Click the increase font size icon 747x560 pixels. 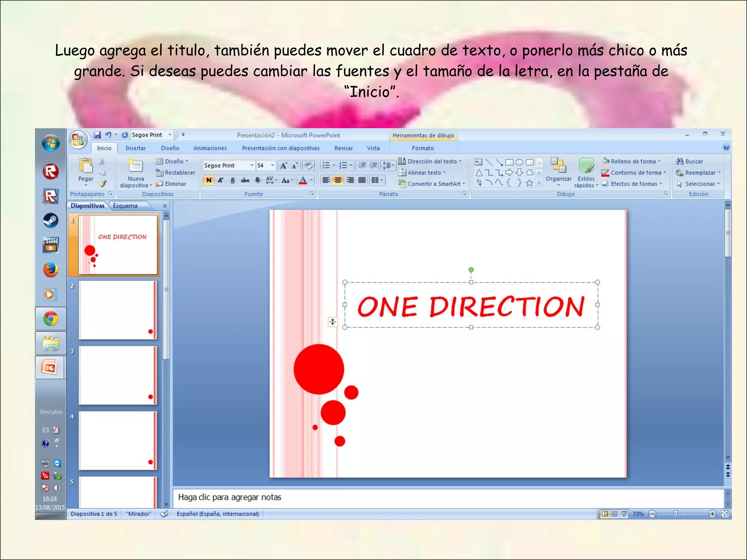coord(283,166)
